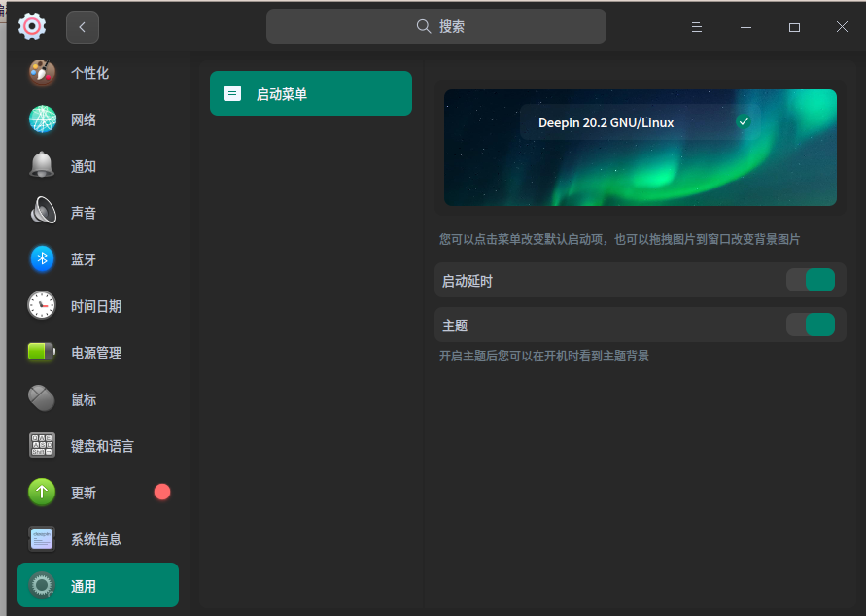Open the 系统信息 monitor icon
The image size is (866, 616).
pos(42,538)
